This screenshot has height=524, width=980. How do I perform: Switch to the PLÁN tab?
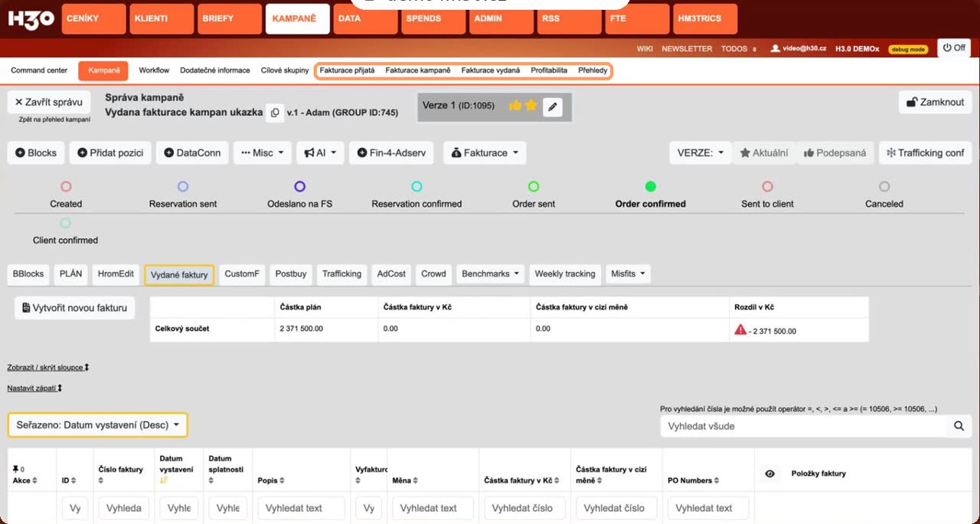coord(70,273)
